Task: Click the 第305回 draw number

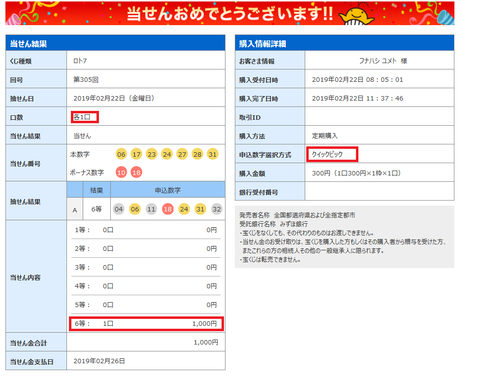Action: [x=86, y=80]
